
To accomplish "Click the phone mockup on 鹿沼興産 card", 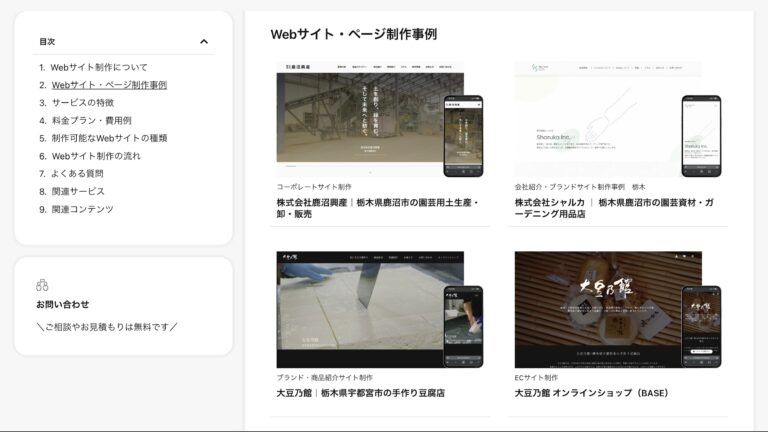I will coord(463,136).
